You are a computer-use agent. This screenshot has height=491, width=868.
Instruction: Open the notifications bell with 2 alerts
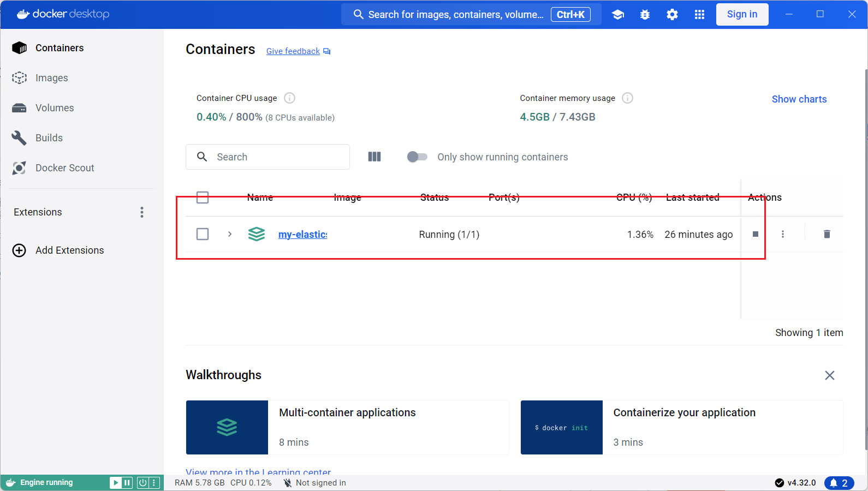coord(839,483)
